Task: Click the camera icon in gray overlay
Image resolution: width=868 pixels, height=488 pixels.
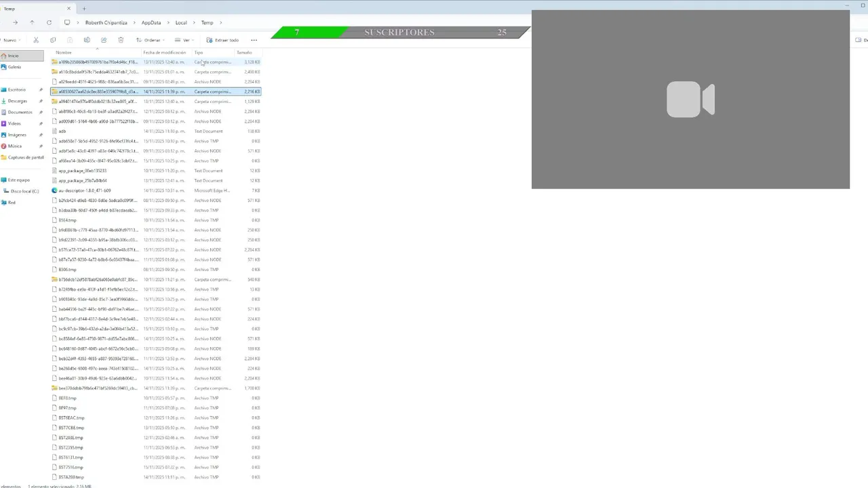Action: coord(690,99)
